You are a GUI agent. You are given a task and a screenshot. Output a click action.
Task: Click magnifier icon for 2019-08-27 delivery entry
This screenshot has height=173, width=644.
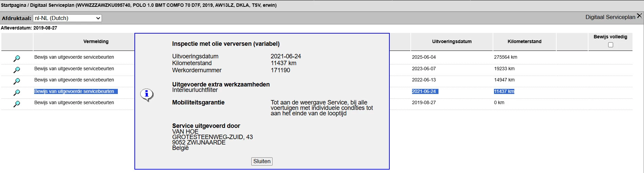coord(17,104)
